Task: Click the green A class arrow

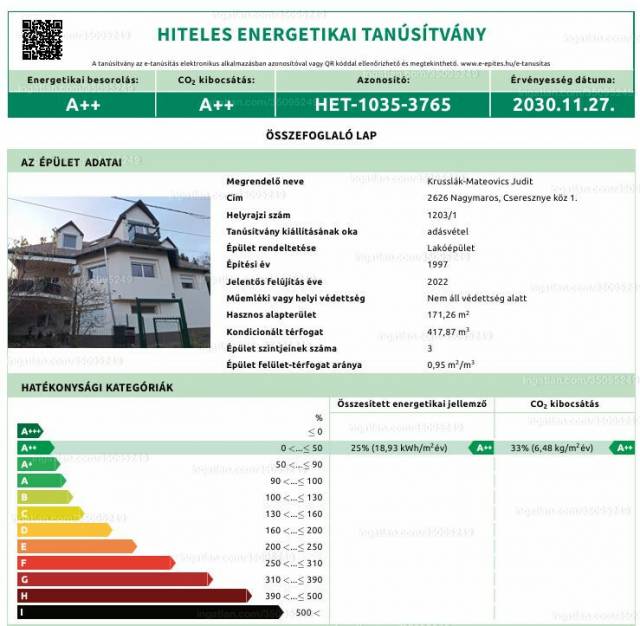Action: click(42, 480)
